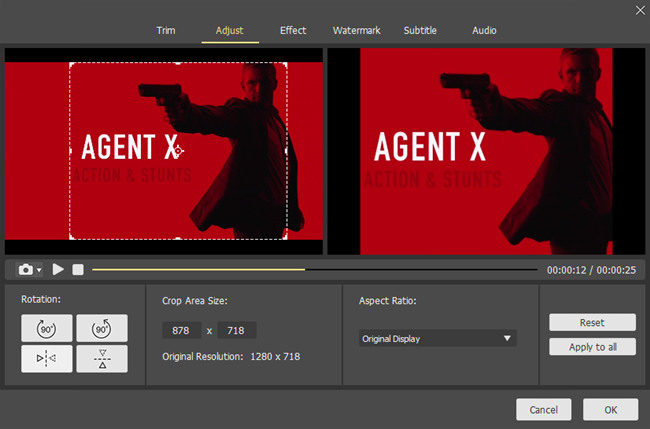Click the crop width field showing 878
This screenshot has width=650, height=429.
(x=181, y=331)
